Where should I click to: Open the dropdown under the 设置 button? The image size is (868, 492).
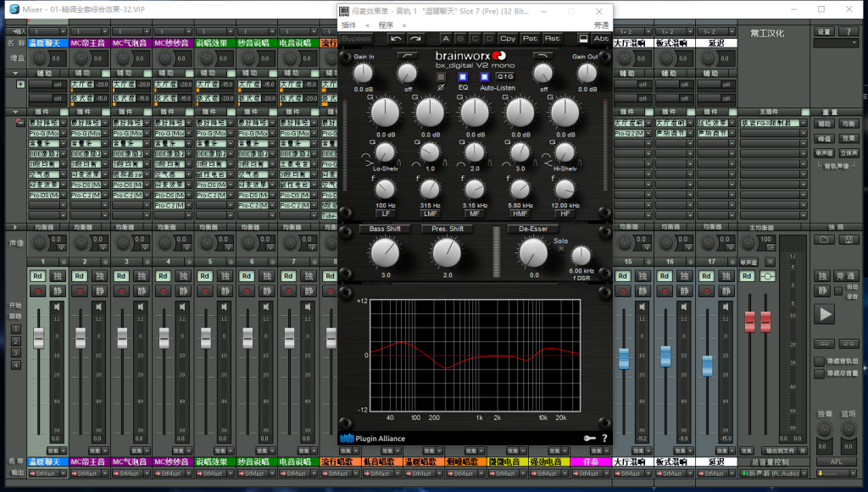click(x=836, y=43)
